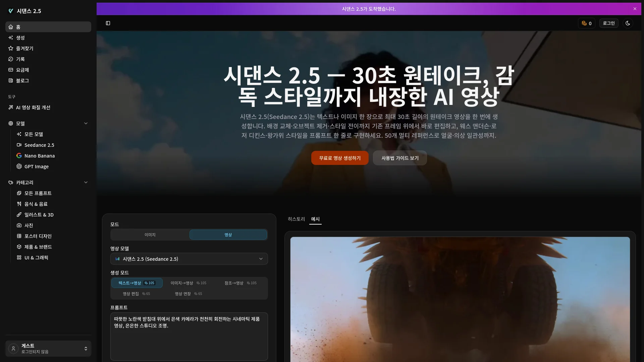
Task: Click 무료로 영상 생성하기 button
Action: [x=340, y=158]
